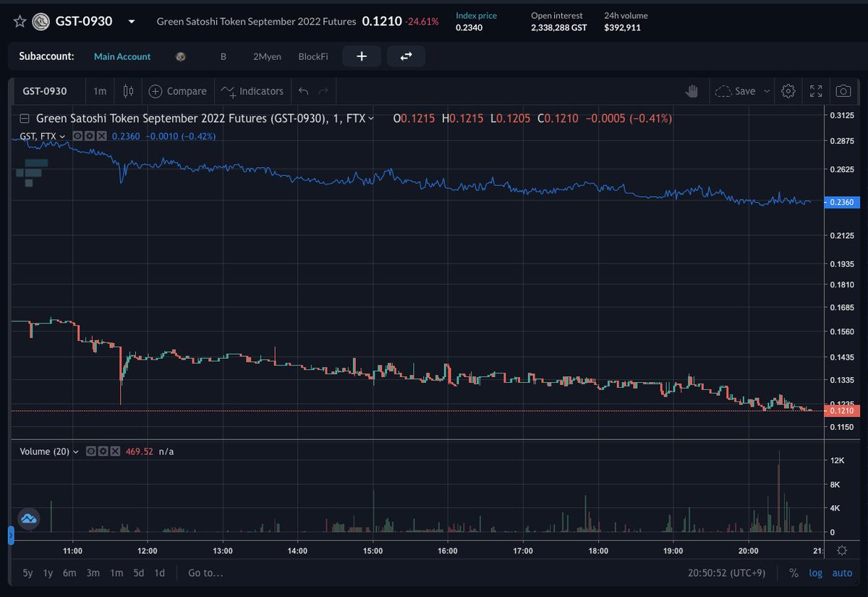Viewport: 868px width, 597px height.
Task: Switch to the dog emoji subaccount
Action: (x=181, y=56)
